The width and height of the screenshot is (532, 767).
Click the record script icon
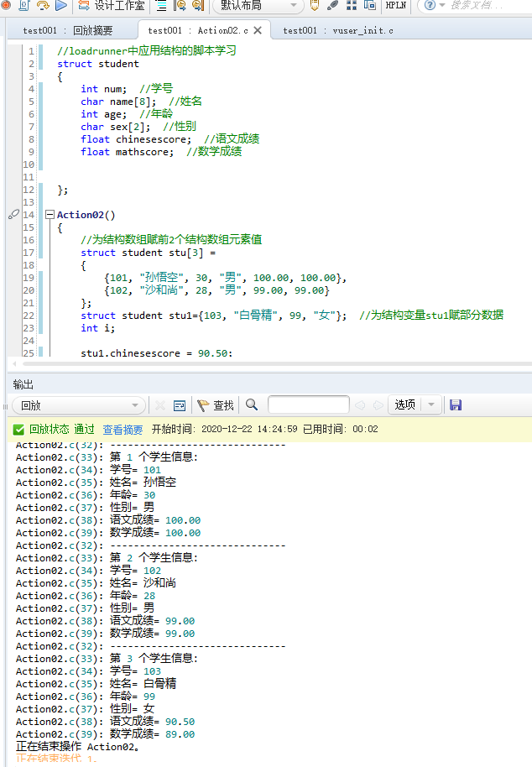(5, 5)
